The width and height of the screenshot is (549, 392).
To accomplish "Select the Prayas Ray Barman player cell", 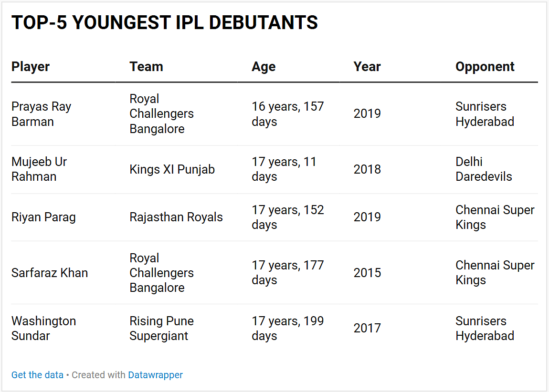I will coord(41,114).
